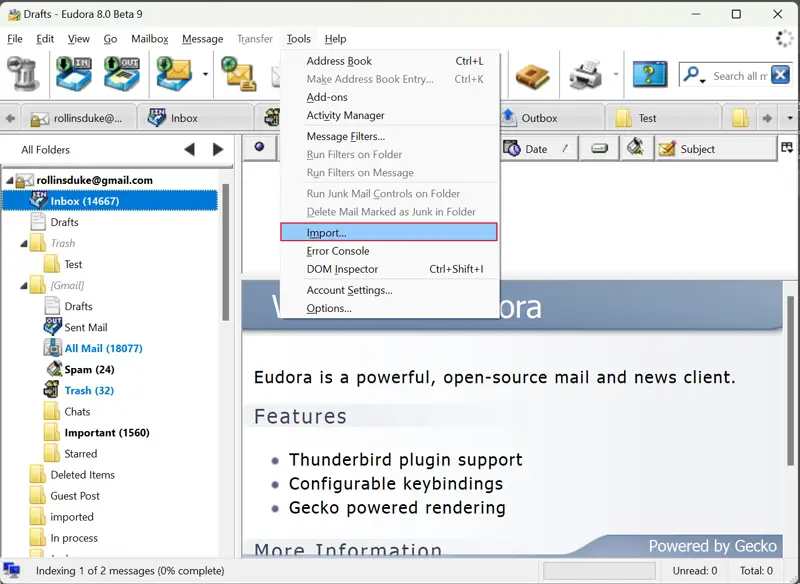800x584 pixels.
Task: Select Inbox (14667) folder
Action: coord(110,201)
